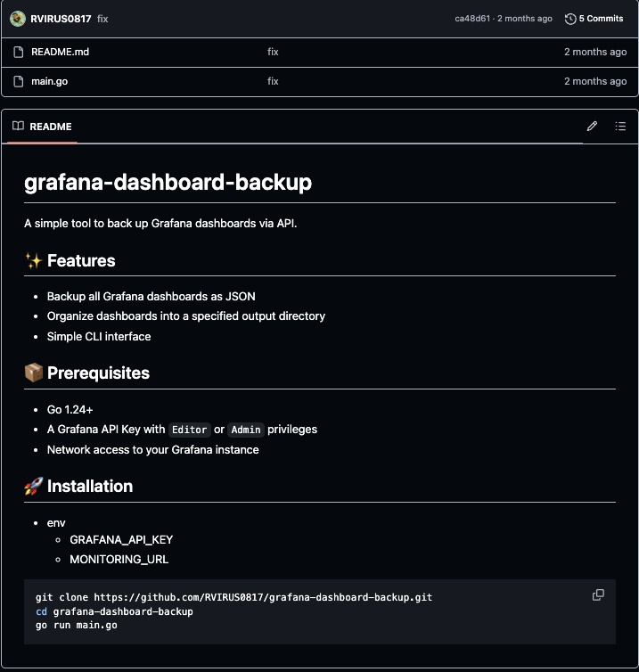
Task: Click the main.go file icon
Action: 17,81
